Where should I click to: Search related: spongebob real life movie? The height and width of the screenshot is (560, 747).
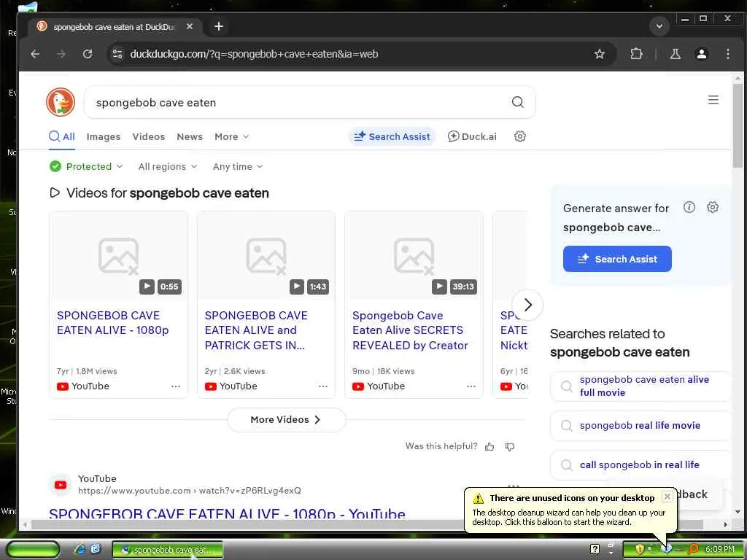pos(640,425)
